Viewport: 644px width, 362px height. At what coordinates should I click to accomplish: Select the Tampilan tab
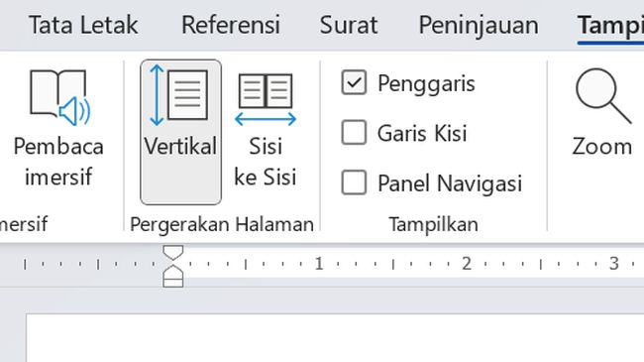[x=610, y=26]
